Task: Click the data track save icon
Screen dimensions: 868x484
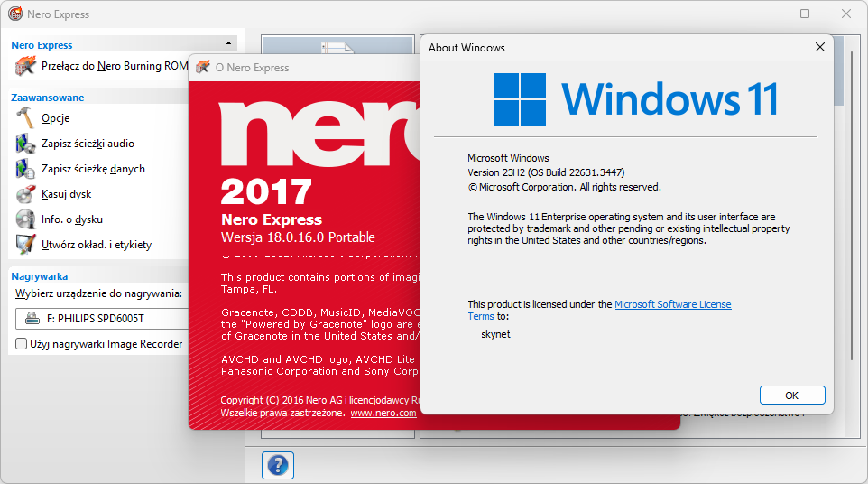Action: (25, 169)
